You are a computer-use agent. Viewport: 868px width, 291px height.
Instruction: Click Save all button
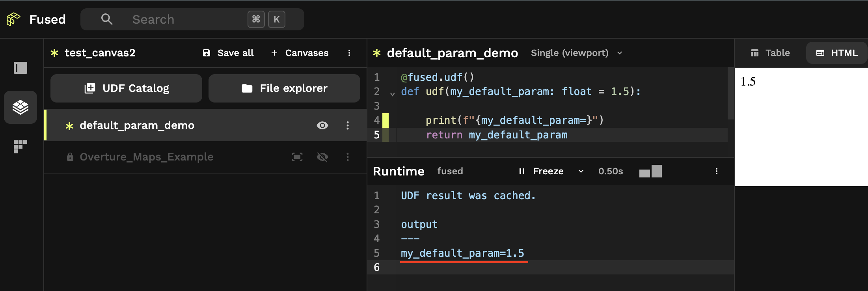point(228,53)
